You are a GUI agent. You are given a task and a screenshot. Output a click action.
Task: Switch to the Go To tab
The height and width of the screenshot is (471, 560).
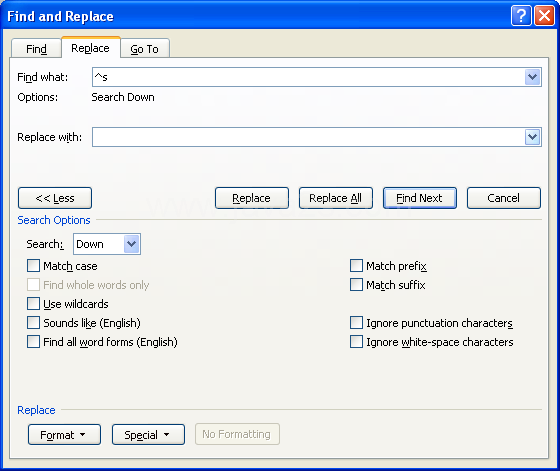(145, 49)
